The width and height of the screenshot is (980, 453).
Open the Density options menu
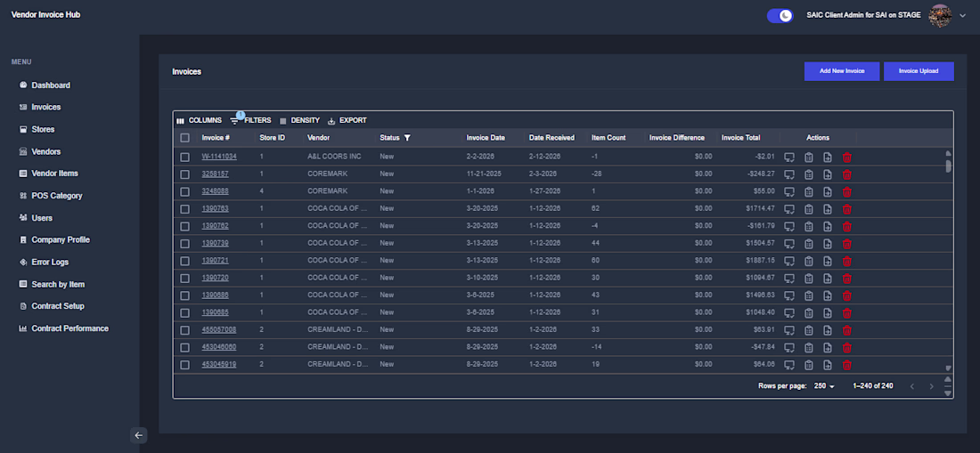299,120
